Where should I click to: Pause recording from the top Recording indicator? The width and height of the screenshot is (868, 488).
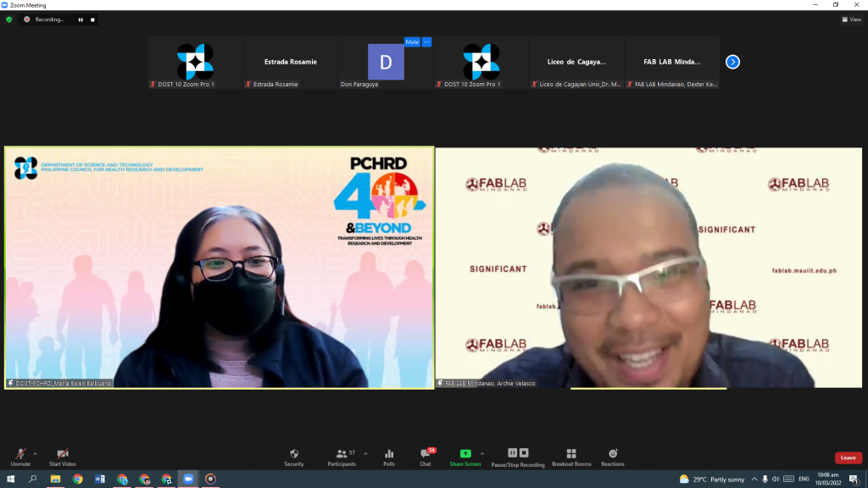tap(81, 20)
